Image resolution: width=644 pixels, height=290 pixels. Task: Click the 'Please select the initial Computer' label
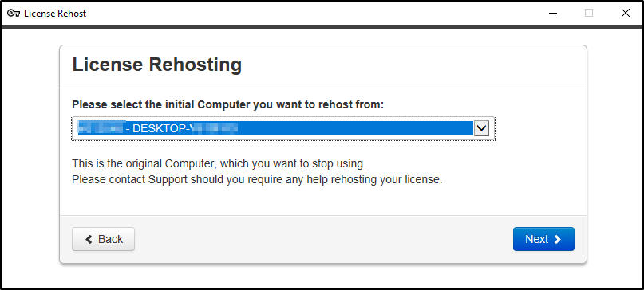[228, 104]
